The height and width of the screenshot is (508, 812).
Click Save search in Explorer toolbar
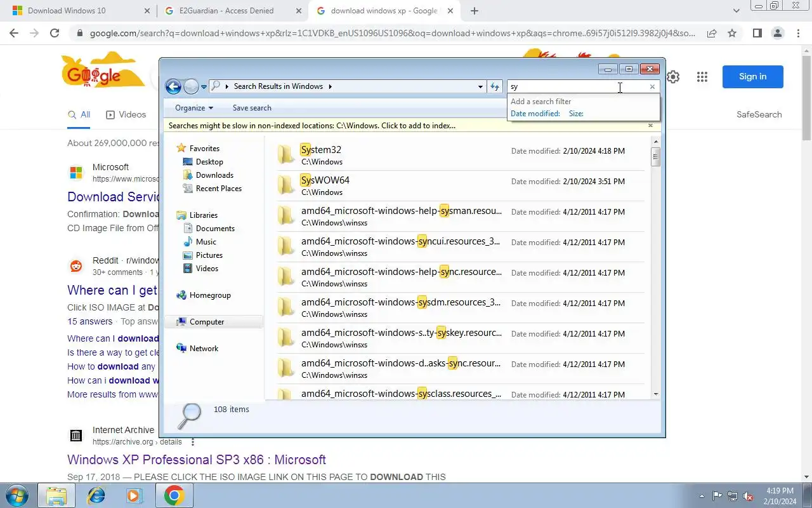[x=252, y=108]
